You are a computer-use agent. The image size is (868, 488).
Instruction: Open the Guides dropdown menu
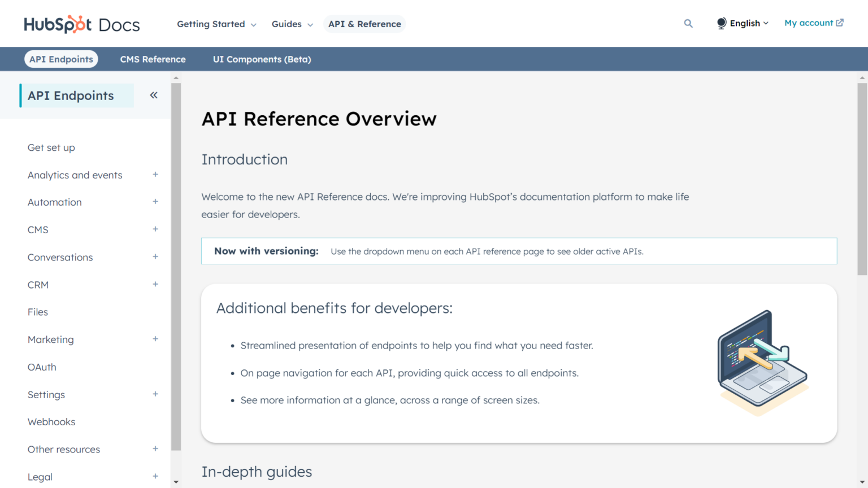coord(292,24)
